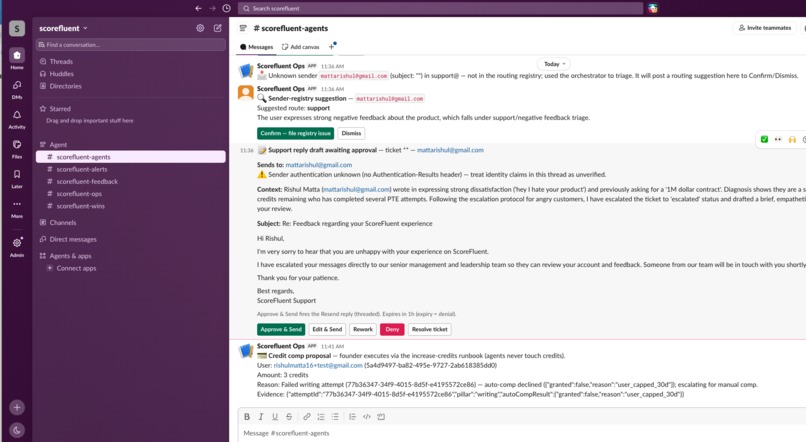The width and height of the screenshot is (806, 442).
Task: Click Approve & Send button
Action: [281, 329]
